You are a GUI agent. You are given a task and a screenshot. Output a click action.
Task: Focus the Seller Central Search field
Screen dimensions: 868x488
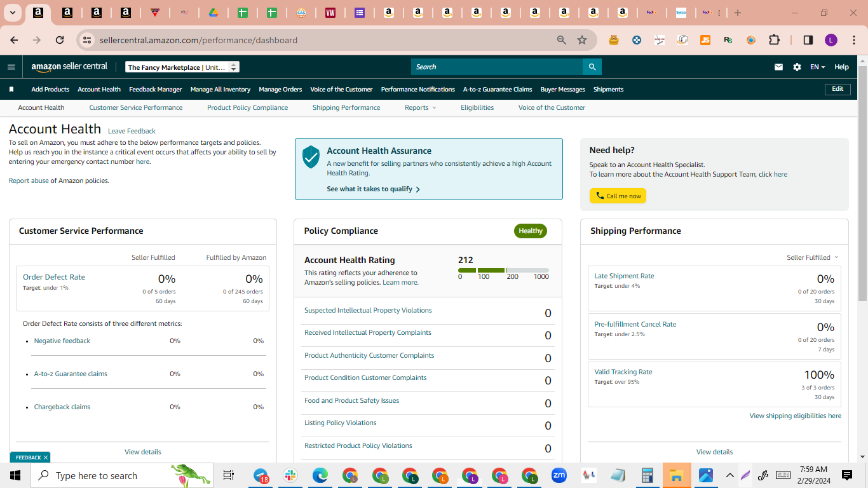(497, 67)
